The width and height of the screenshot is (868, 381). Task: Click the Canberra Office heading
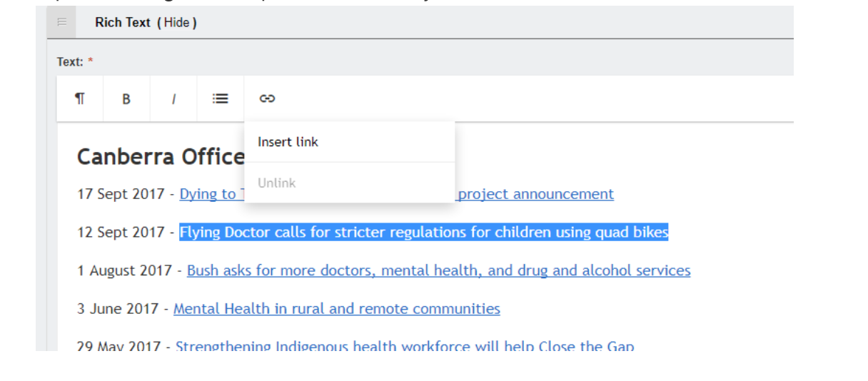coord(161,157)
